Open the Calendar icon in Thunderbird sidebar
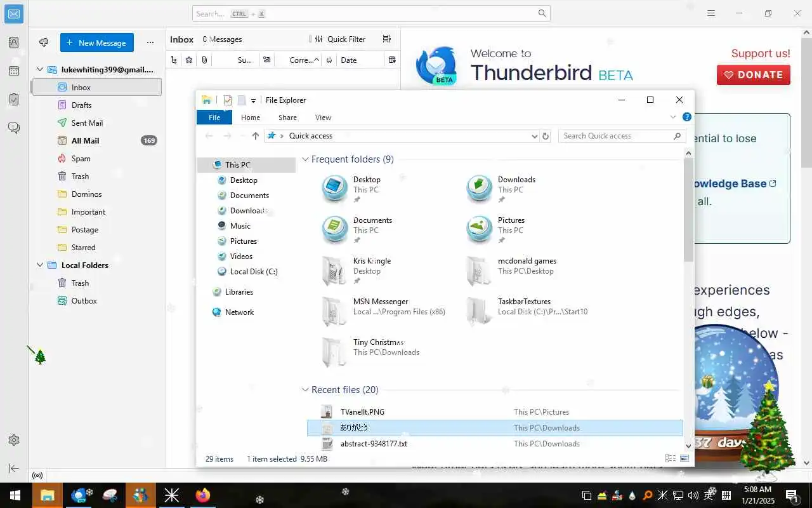Image resolution: width=812 pixels, height=508 pixels. click(14, 71)
